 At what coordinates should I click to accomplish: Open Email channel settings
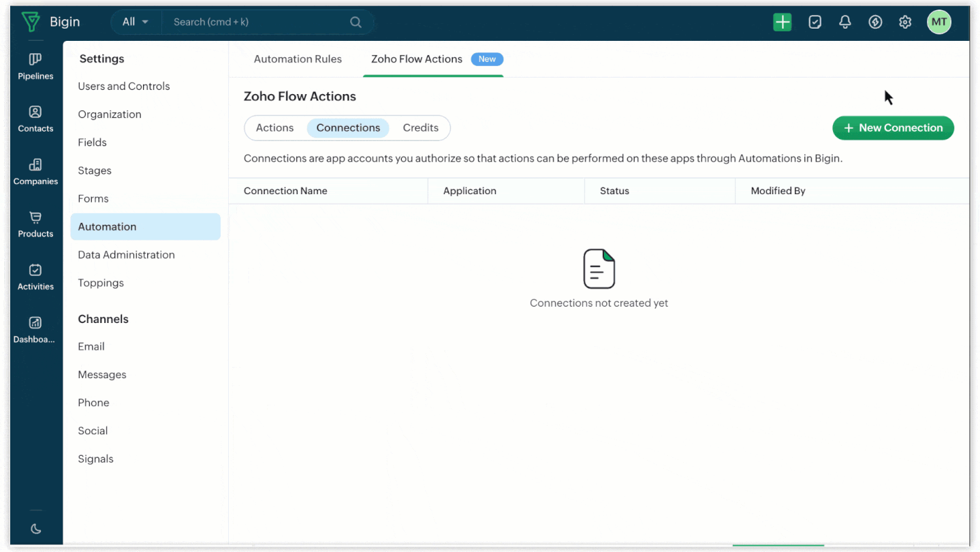pyautogui.click(x=91, y=346)
